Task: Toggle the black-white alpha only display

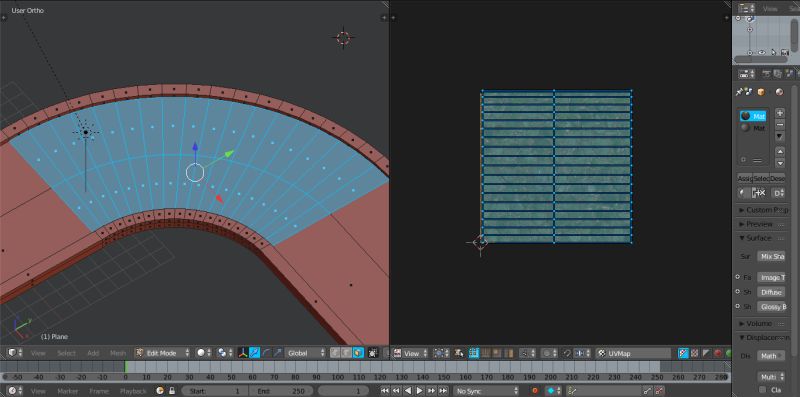Action: [707, 353]
